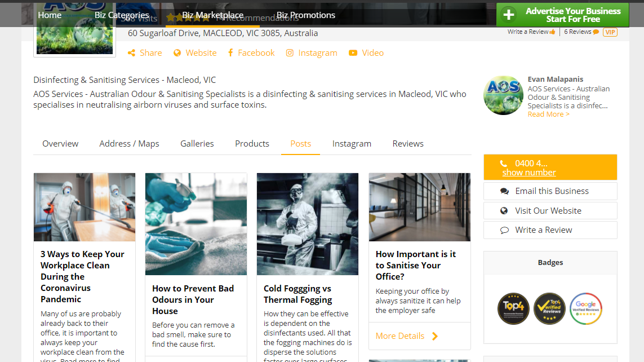Click the Video play icon
The width and height of the screenshot is (644, 362).
click(353, 53)
